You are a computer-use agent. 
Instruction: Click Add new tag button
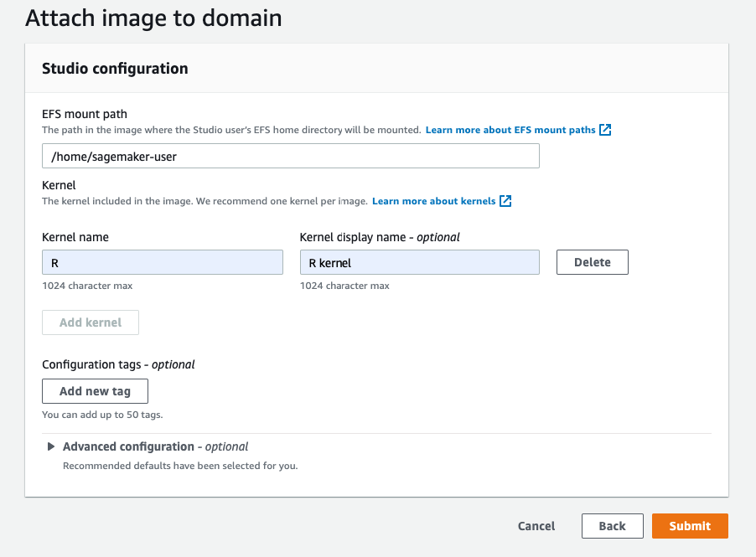pyautogui.click(x=95, y=391)
